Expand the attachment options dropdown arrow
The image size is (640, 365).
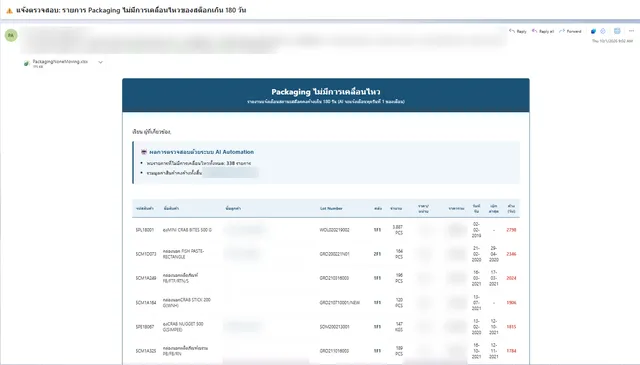[x=100, y=62]
